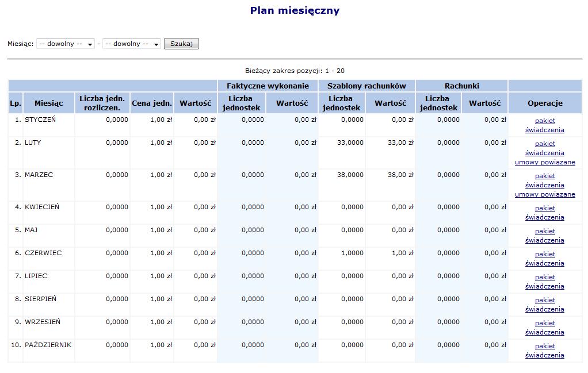Image resolution: width=588 pixels, height=373 pixels.
Task: Open pakiet link for LUTY
Action: pos(545,144)
